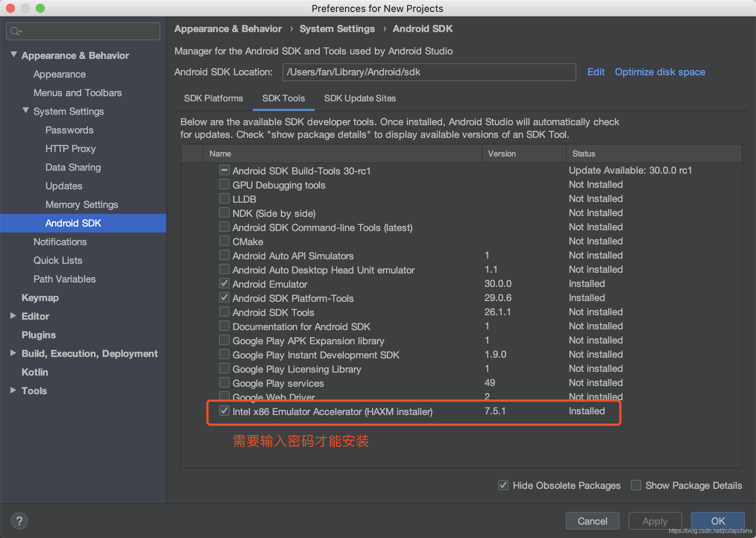Image resolution: width=756 pixels, height=538 pixels.
Task: Expand the Tools section
Action: pyautogui.click(x=13, y=390)
